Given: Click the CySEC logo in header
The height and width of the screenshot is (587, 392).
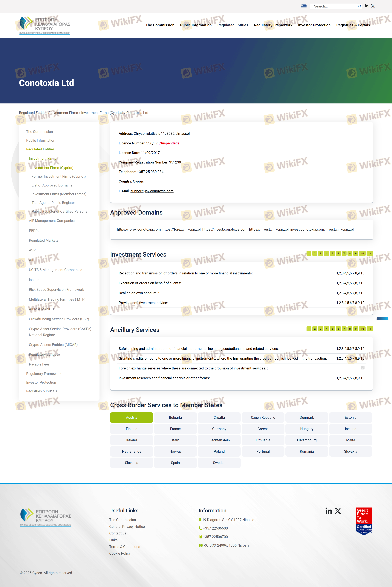Looking at the screenshot, I should click(45, 25).
